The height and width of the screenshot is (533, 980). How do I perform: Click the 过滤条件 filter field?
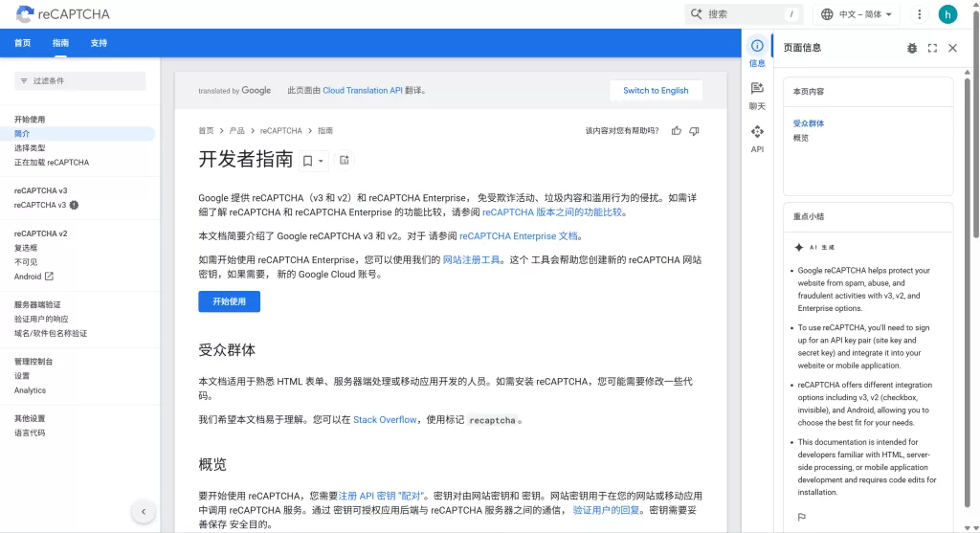[80, 80]
